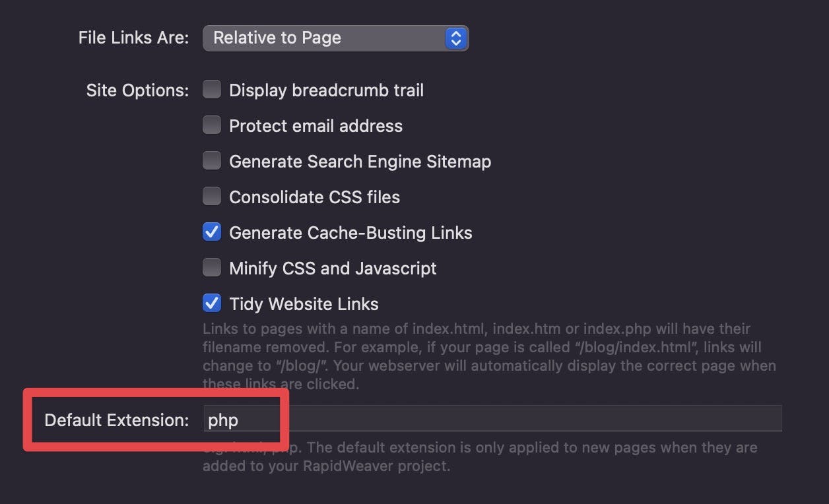
Task: Check the Protect email address box
Action: click(212, 125)
